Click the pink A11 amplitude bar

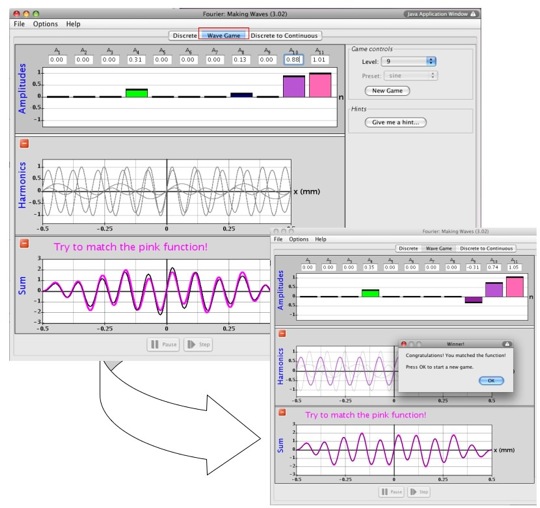pos(320,85)
